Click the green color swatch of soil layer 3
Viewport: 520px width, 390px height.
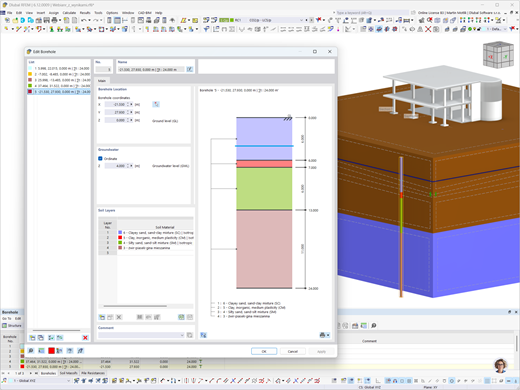(x=120, y=243)
